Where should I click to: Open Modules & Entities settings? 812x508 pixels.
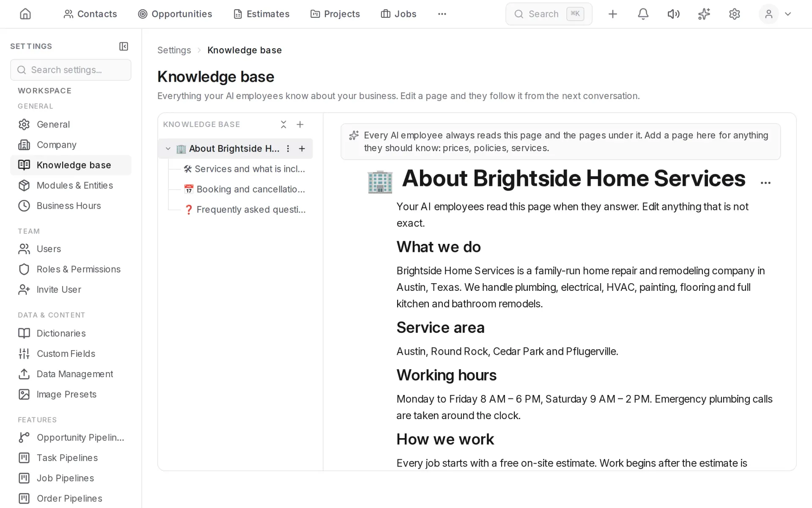pyautogui.click(x=71, y=185)
